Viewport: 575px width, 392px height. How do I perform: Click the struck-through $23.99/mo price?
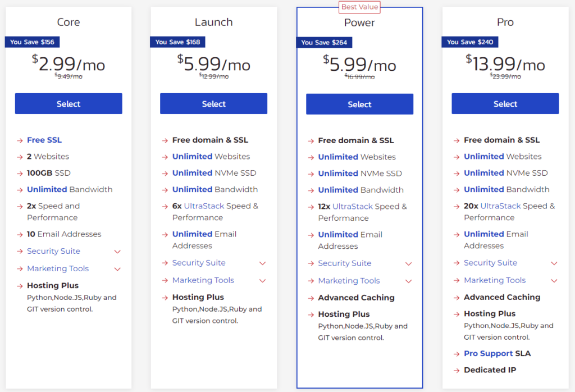tap(505, 76)
